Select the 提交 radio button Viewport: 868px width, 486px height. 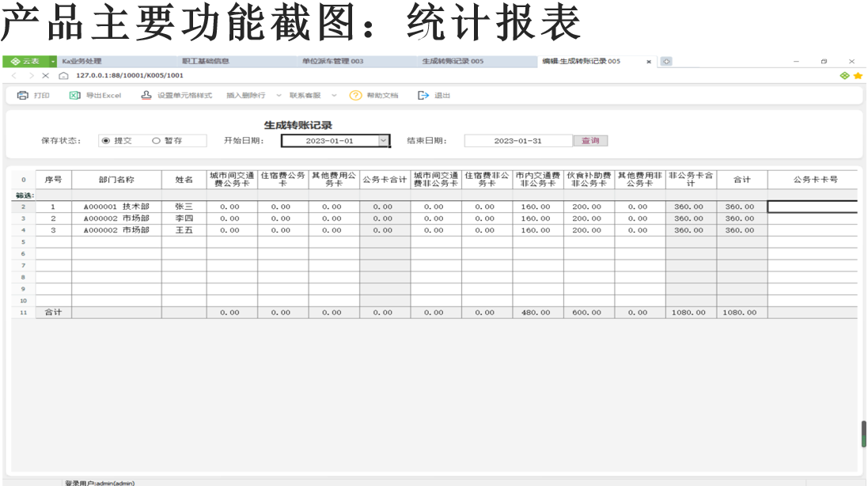106,141
